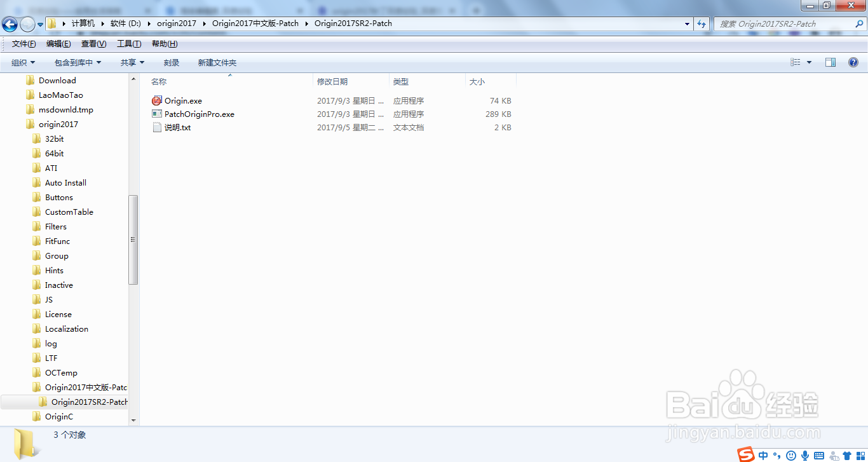Click the blue help icon
This screenshot has width=868, height=462.
[x=853, y=62]
